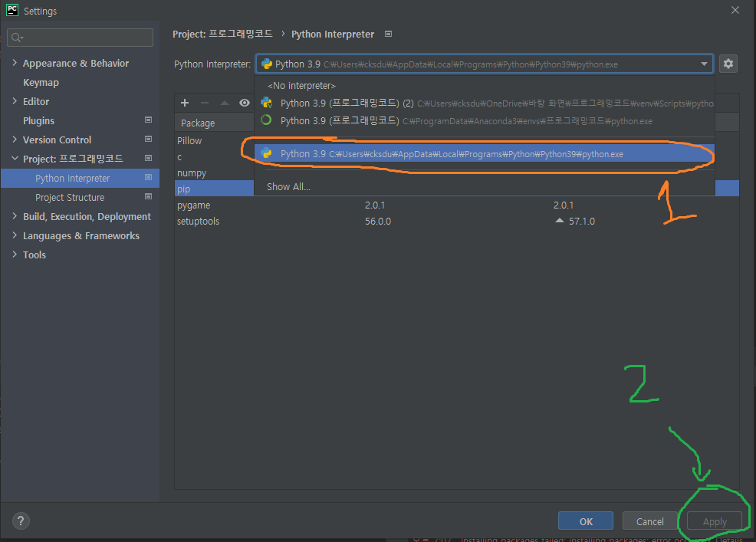Viewport: 756px width, 542px height.
Task: Click the PyCharm logo in the title bar
Action: click(12, 10)
